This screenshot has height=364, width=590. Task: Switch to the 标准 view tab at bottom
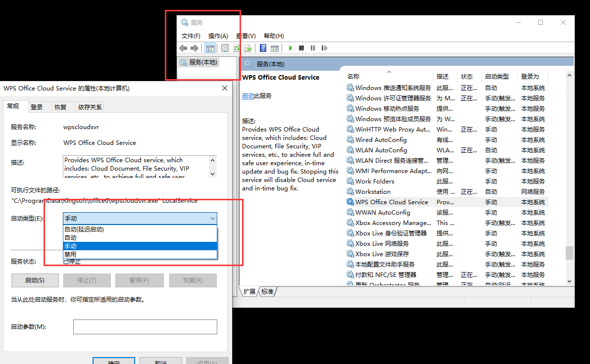click(267, 291)
